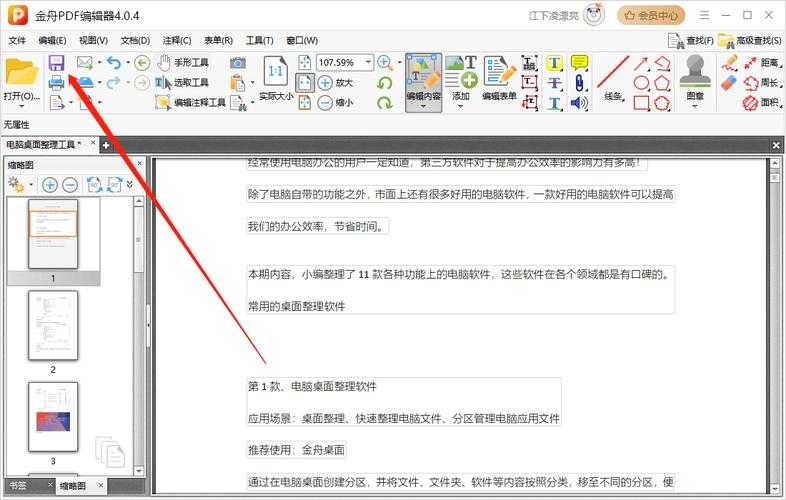This screenshot has width=786, height=500.
Task: Click the Zoom Out (缩小) button
Action: pos(335,102)
